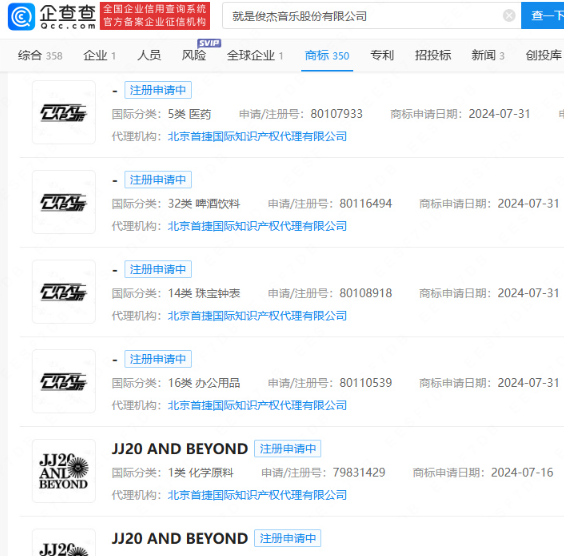
Task: Clear the search box with the X icon
Action: click(509, 16)
